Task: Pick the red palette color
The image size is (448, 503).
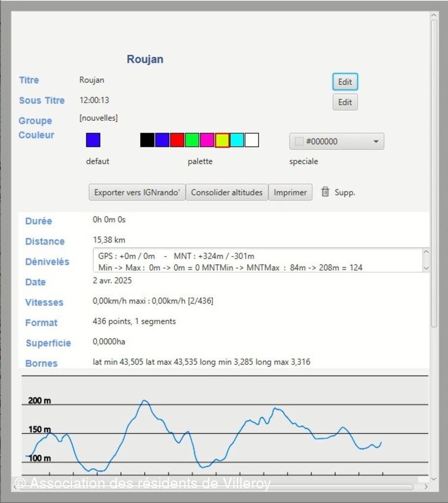Action: click(177, 140)
